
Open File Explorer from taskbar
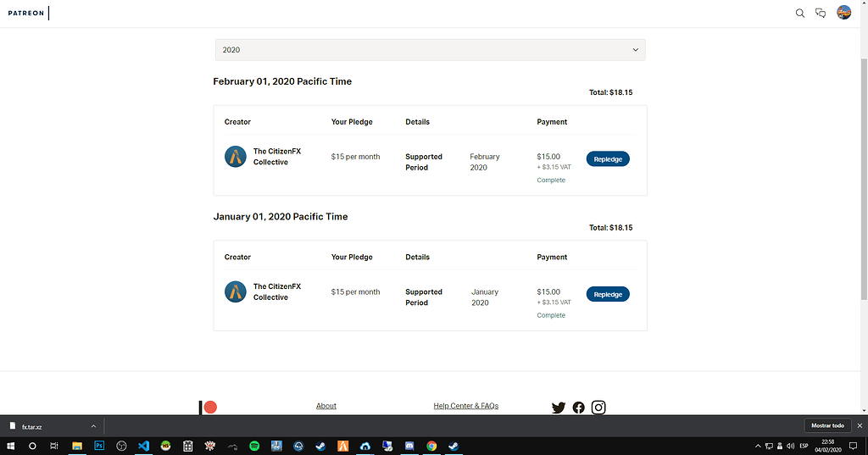point(77,446)
